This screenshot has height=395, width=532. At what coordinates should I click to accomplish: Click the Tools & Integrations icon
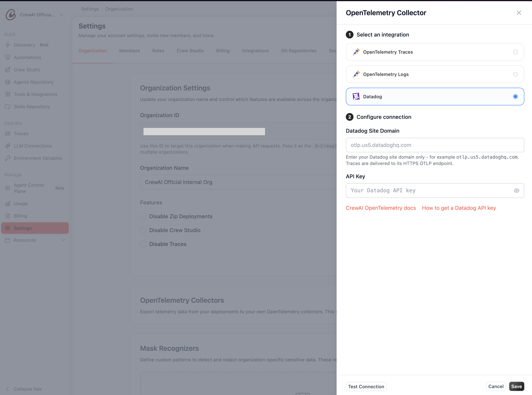click(x=8, y=94)
